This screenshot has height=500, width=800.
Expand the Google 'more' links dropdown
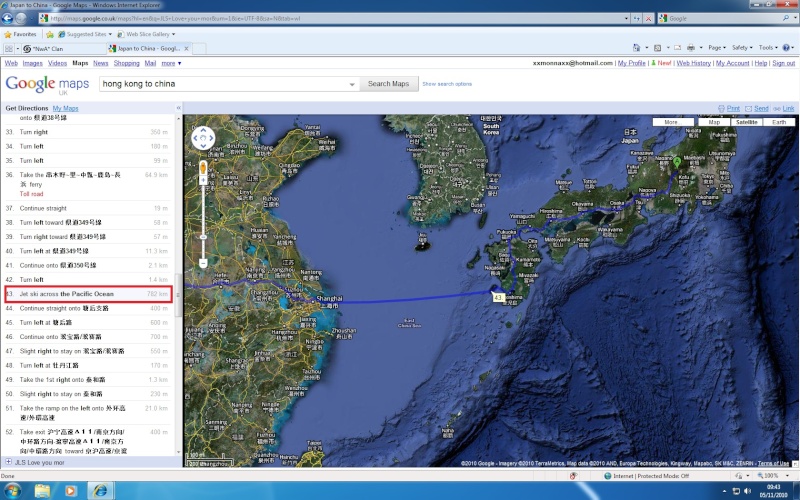pos(171,63)
